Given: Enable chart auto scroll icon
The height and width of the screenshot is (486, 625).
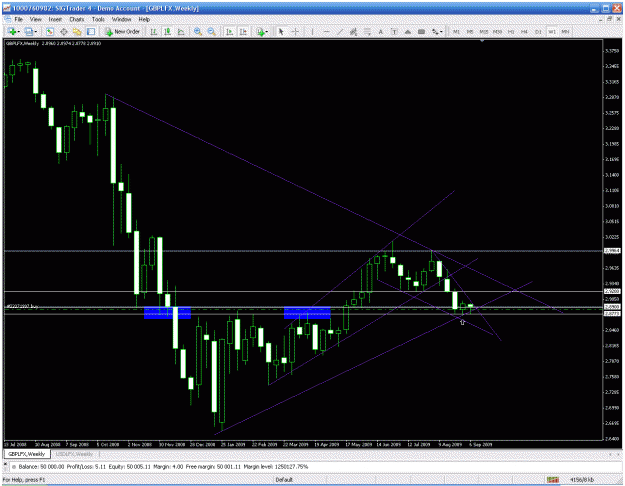Looking at the screenshot, I should point(229,31).
